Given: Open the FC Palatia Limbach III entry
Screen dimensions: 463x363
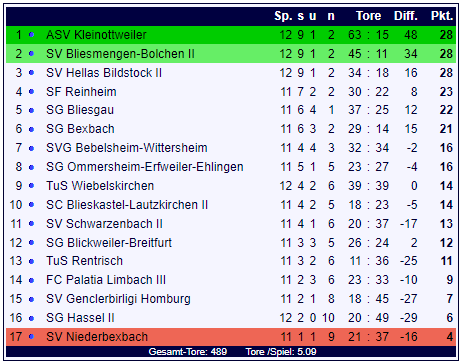Looking at the screenshot, I should (106, 280).
